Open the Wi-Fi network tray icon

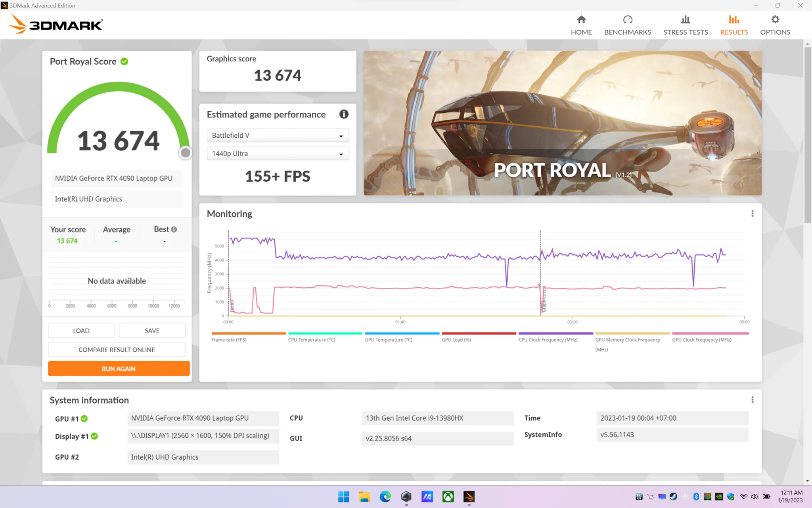coord(743,496)
